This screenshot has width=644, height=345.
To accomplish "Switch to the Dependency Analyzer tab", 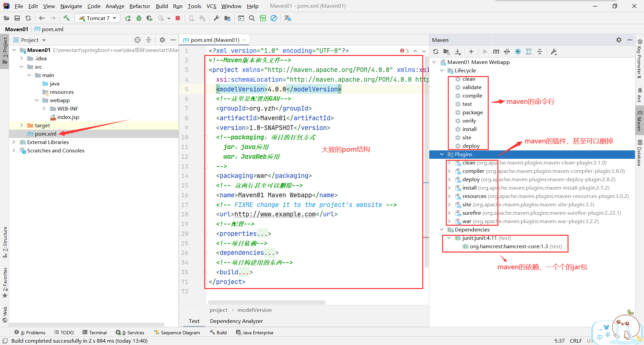I will click(x=236, y=321).
